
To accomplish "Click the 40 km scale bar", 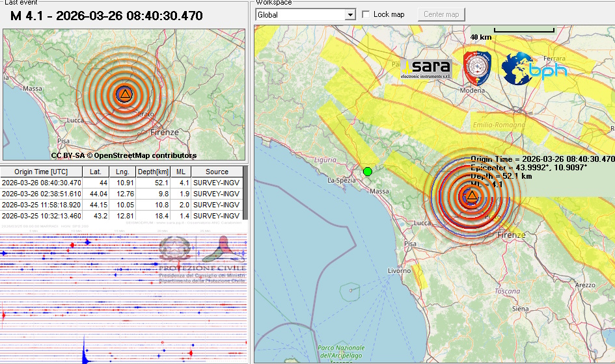I will pyautogui.click(x=524, y=30).
